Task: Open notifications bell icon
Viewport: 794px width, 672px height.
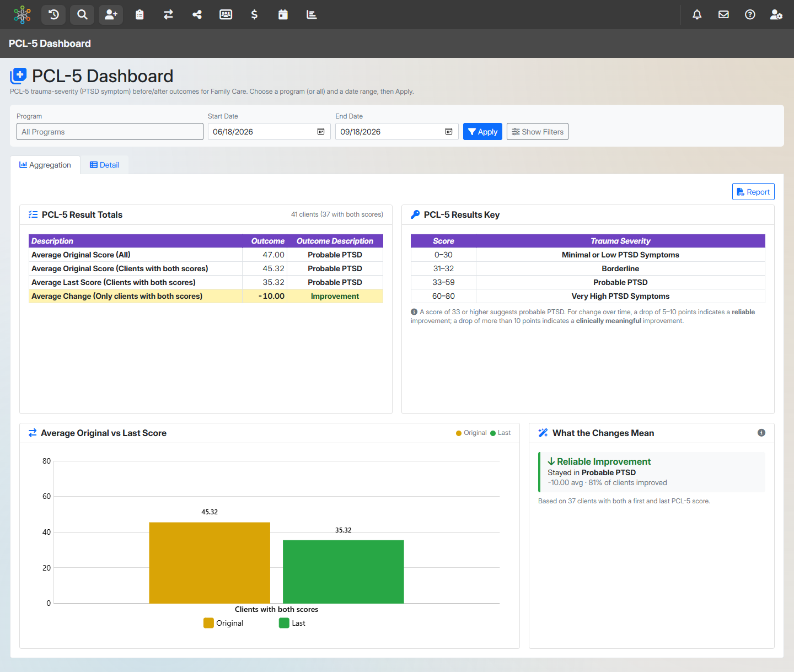Action: pos(697,14)
